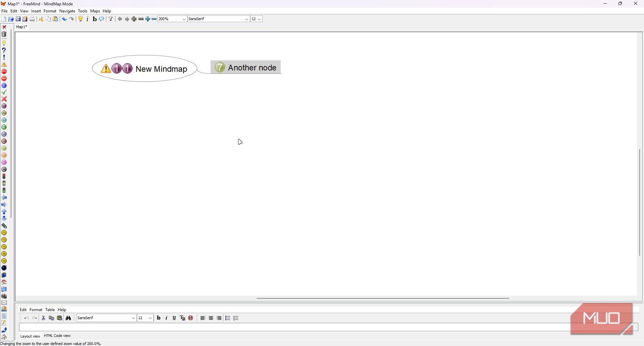
Task: Cut note text with scissors
Action: (43, 318)
